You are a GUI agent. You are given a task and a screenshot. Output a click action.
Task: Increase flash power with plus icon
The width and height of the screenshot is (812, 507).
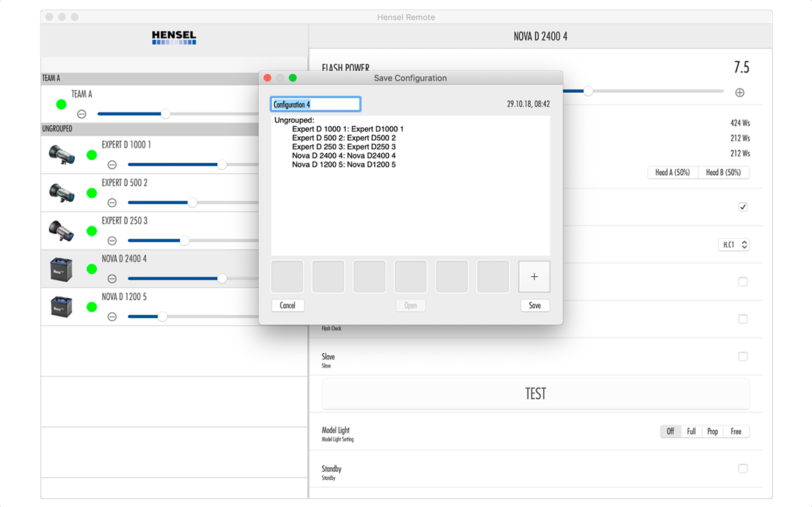740,93
